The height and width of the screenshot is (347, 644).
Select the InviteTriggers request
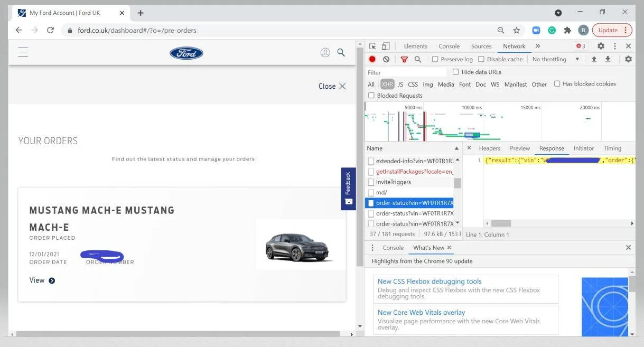(410, 182)
